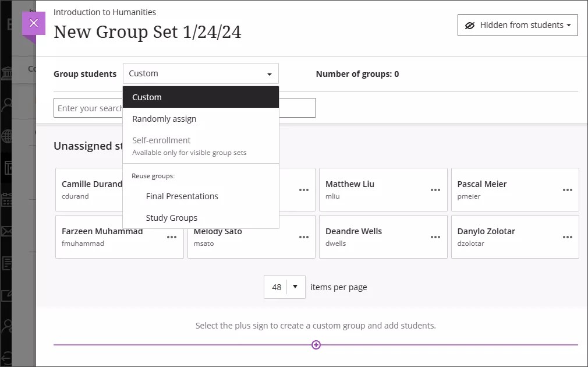Open the Introduction to Humanities course link
This screenshot has width=588, height=367.
click(105, 12)
